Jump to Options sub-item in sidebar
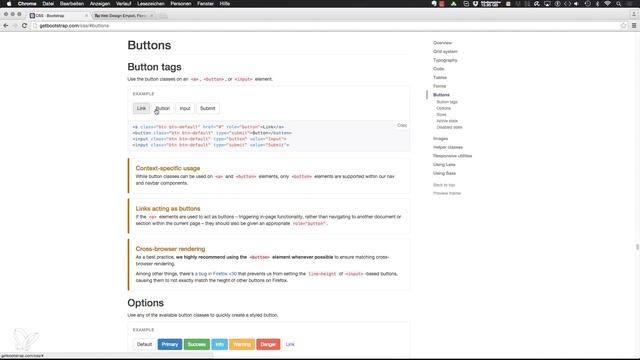 coord(444,108)
